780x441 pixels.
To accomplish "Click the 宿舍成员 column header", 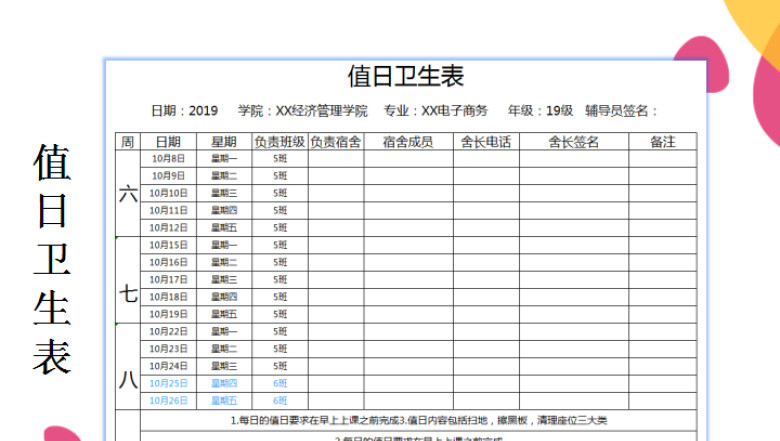I will [x=408, y=142].
